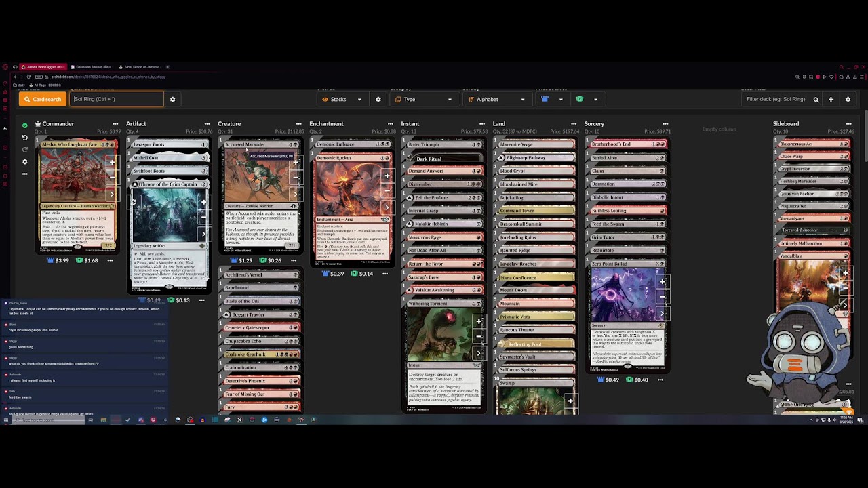Expand arrow on Withering Torment card
The height and width of the screenshot is (488, 868).
tap(479, 353)
